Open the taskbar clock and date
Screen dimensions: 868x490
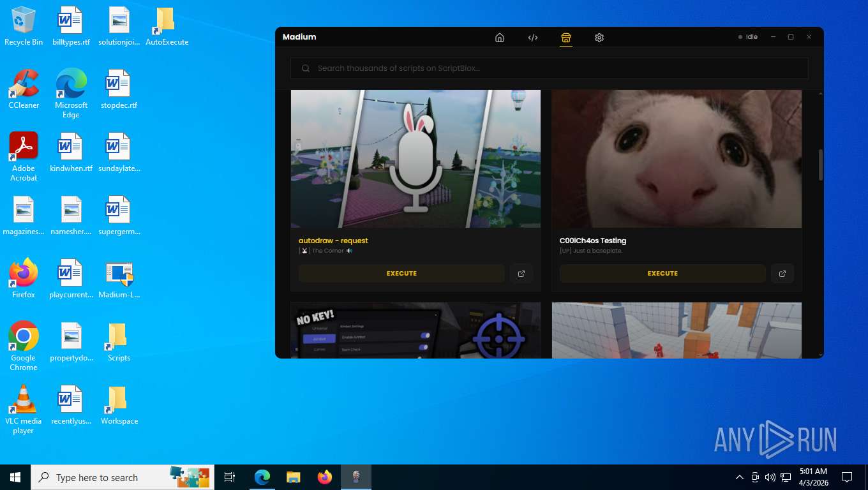tap(813, 477)
